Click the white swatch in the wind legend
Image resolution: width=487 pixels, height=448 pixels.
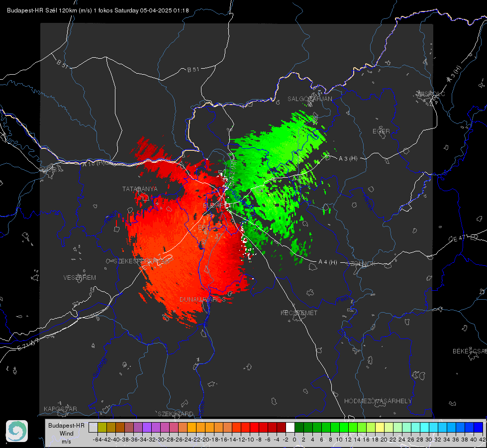[x=290, y=427]
